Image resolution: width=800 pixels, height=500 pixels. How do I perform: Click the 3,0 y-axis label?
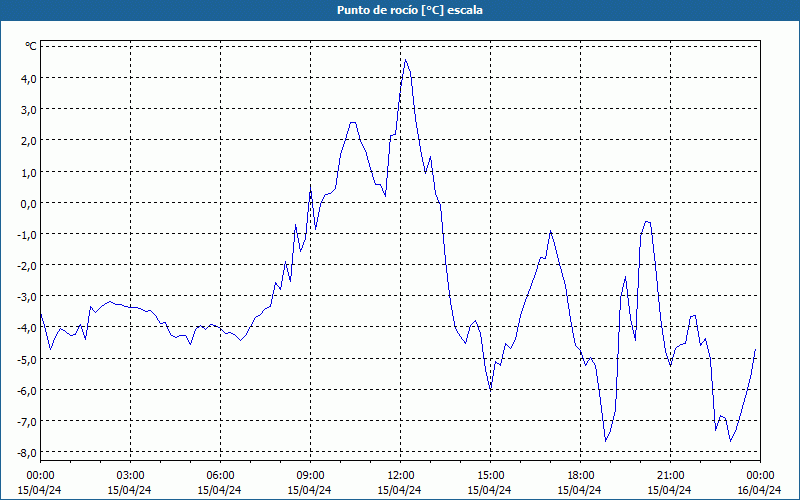[29, 109]
